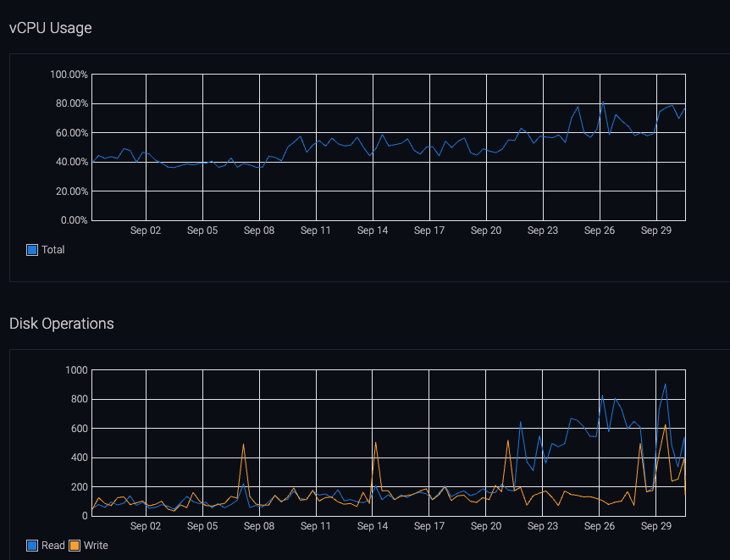Click Sep 20 label under Disk Operations chart

point(486,525)
